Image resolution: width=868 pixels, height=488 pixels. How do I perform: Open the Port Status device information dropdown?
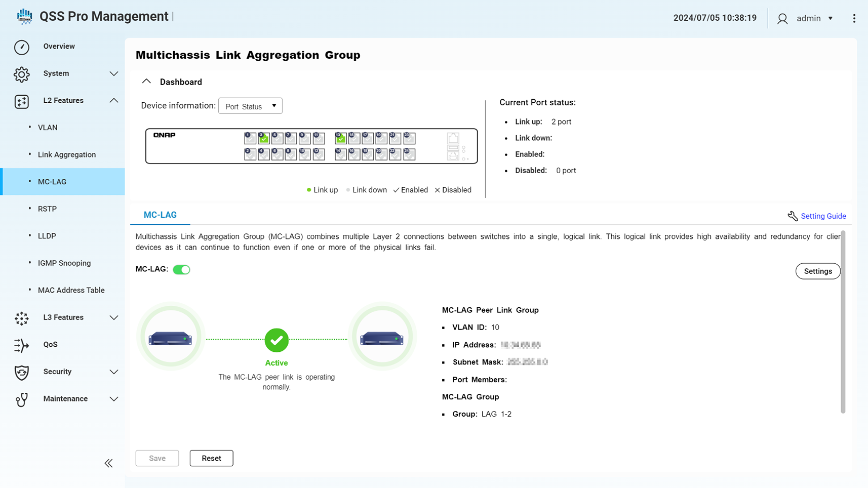pyautogui.click(x=250, y=106)
